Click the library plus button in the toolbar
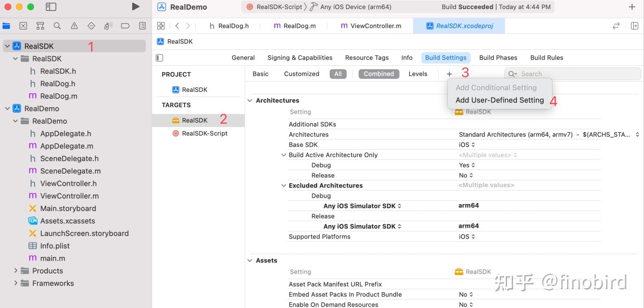This screenshot has height=308, width=644. [x=632, y=7]
